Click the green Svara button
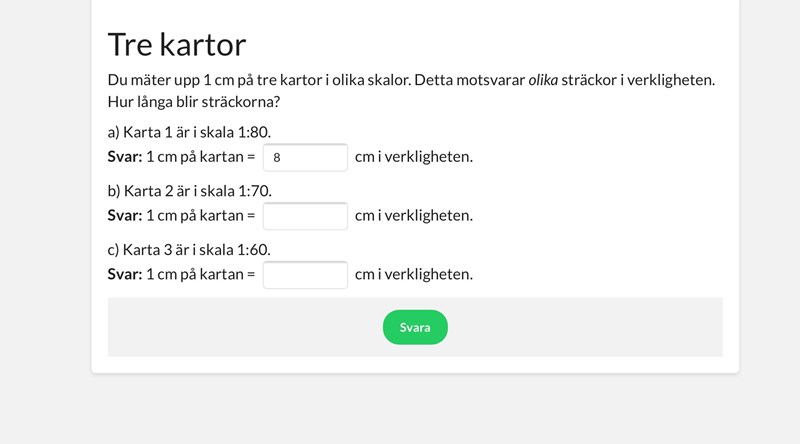 415,327
